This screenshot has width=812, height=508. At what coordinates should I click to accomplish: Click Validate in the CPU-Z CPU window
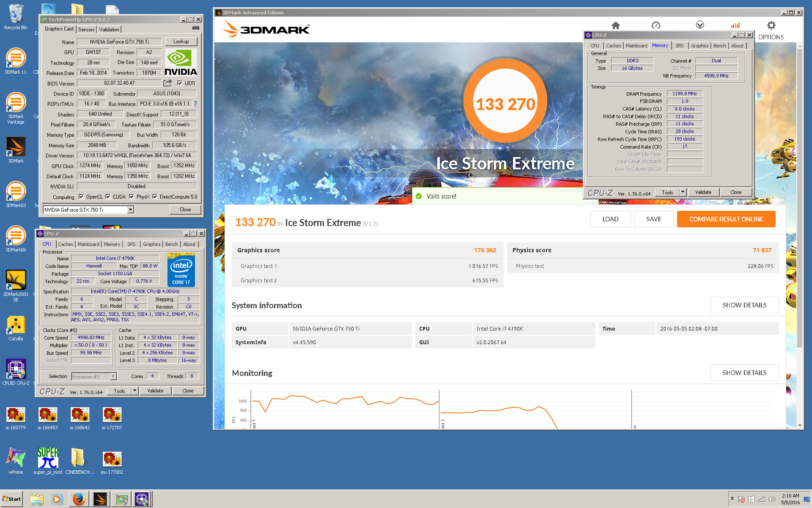tap(155, 391)
